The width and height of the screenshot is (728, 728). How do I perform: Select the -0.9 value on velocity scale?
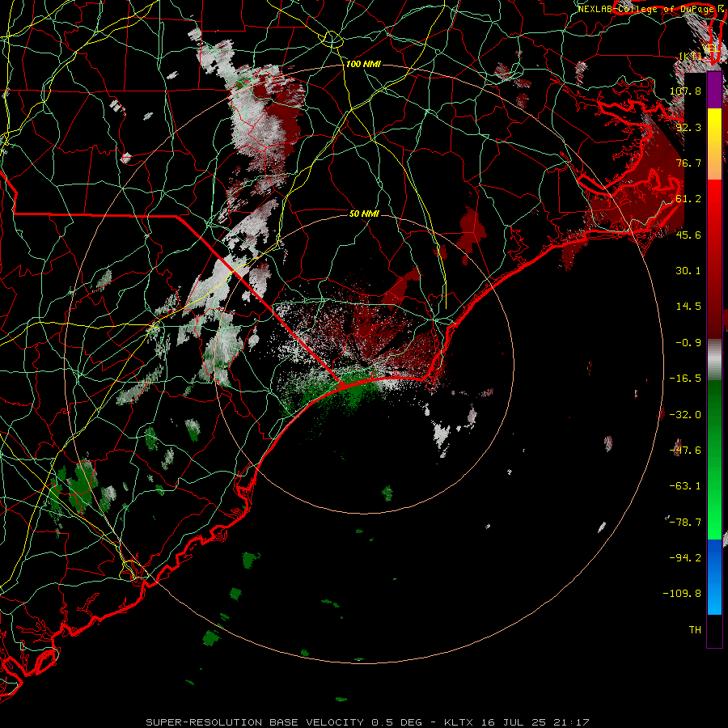click(x=688, y=343)
